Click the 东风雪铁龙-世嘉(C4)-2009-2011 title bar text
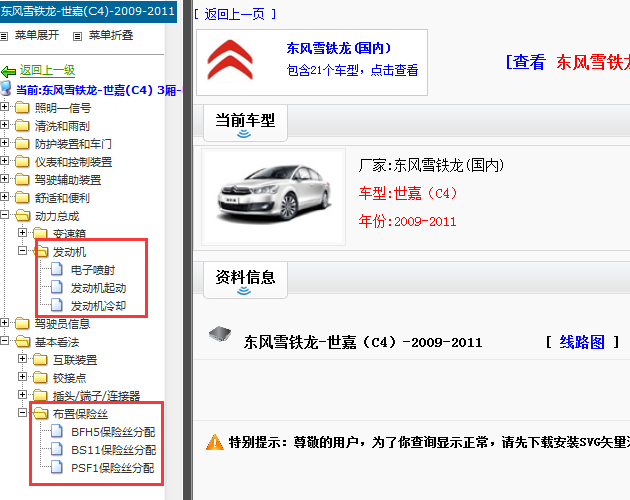This screenshot has height=500, width=630. point(88,11)
